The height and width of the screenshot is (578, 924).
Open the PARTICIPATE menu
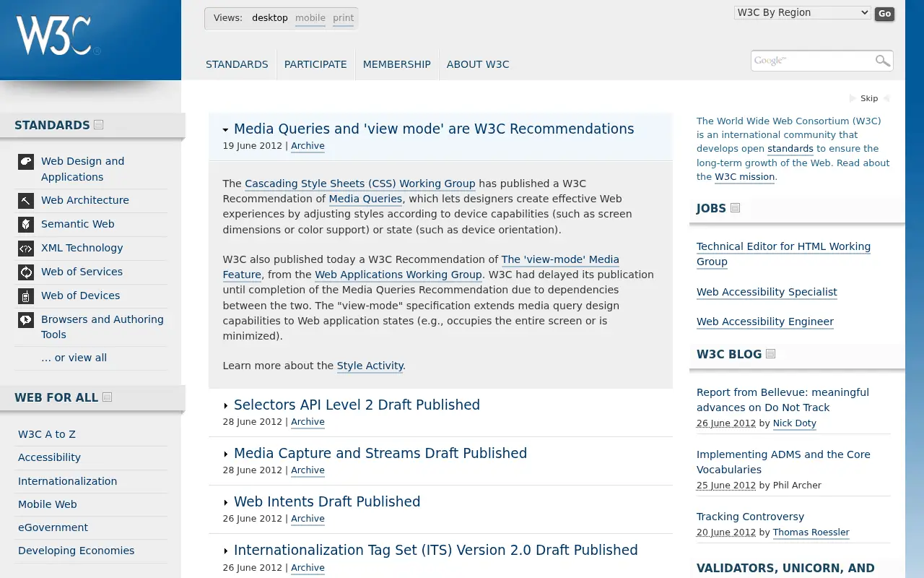coord(315,64)
